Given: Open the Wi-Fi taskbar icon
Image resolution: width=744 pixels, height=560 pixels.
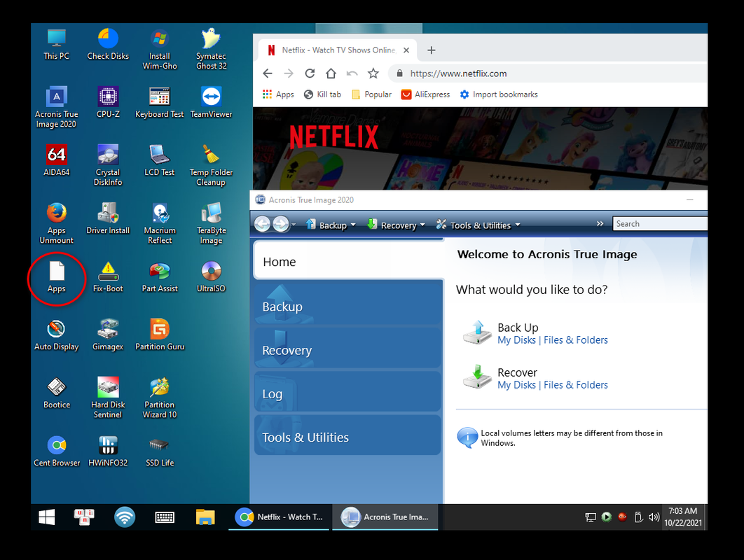Looking at the screenshot, I should coord(125,517).
